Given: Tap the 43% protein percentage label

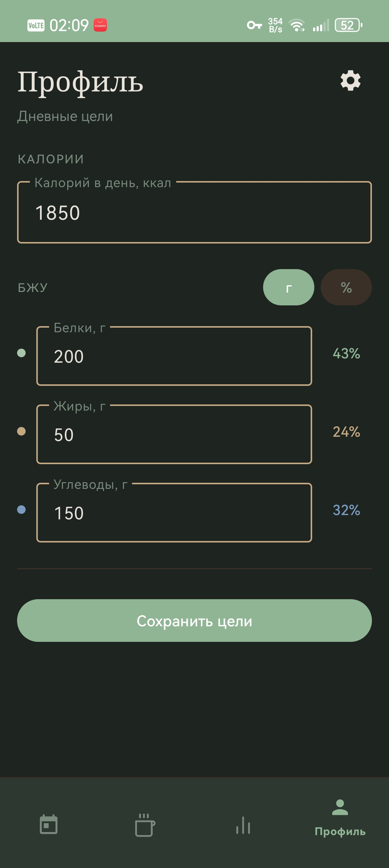Looking at the screenshot, I should 346,354.
